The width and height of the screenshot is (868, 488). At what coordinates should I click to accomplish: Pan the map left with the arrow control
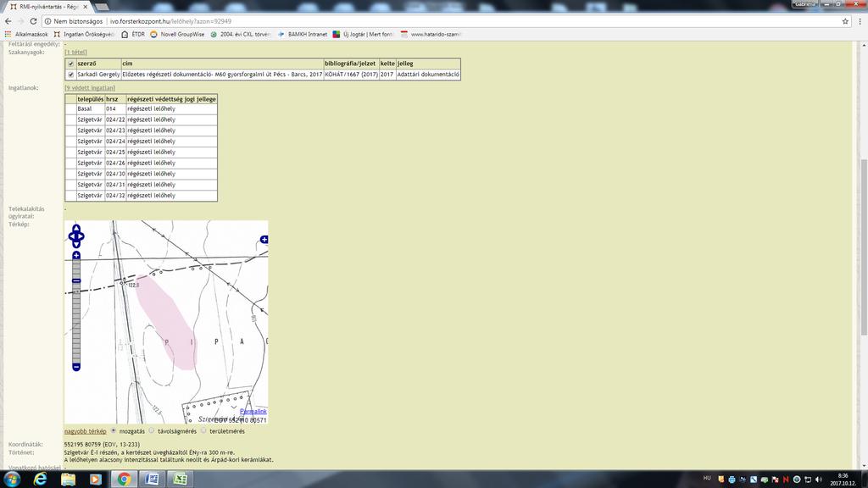tap(71, 236)
